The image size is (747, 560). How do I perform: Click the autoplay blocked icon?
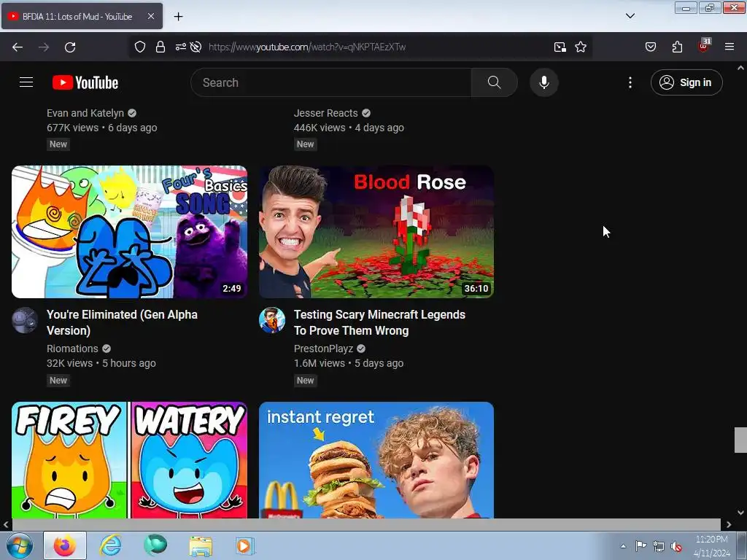click(x=196, y=47)
